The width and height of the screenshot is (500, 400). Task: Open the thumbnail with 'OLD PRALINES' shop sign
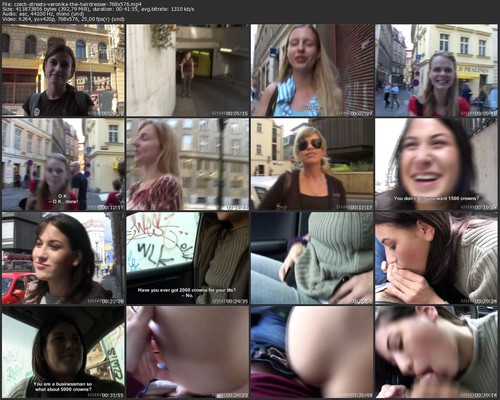pos(437,70)
